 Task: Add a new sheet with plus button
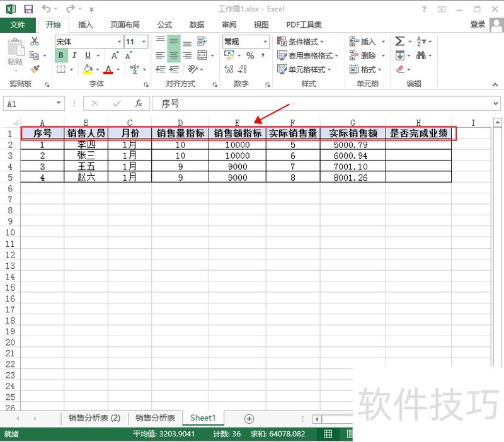[x=249, y=419]
